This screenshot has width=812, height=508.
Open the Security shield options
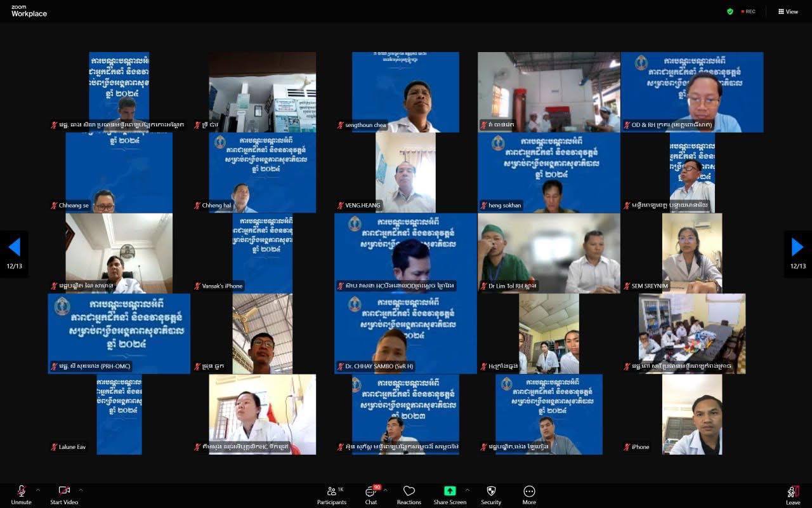click(x=491, y=491)
